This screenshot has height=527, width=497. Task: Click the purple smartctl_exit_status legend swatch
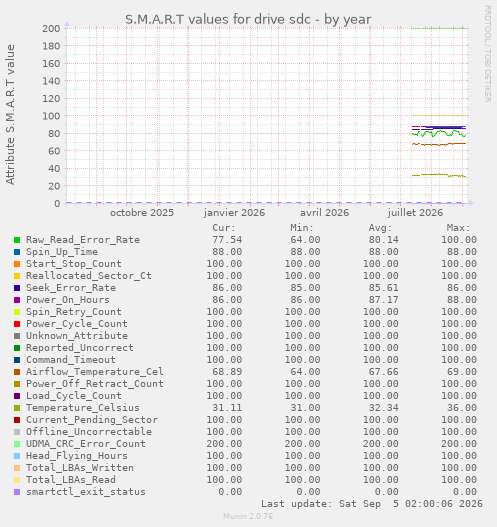pyautogui.click(x=17, y=492)
